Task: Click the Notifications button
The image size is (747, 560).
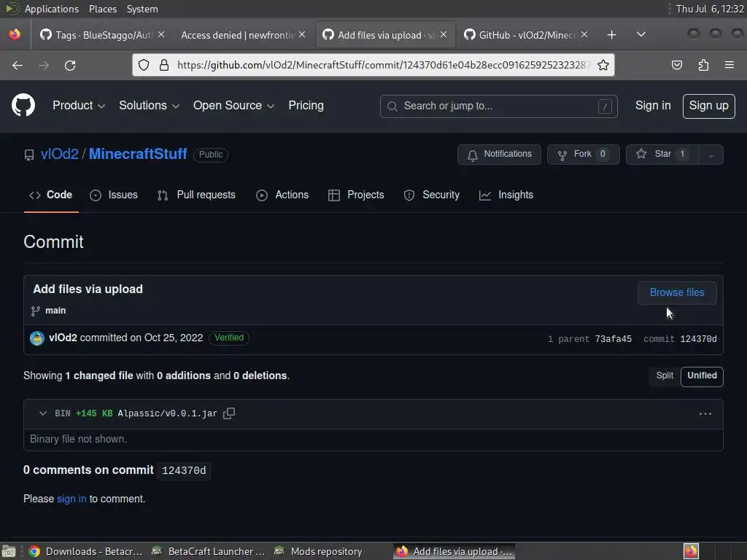Action: tap(499, 155)
